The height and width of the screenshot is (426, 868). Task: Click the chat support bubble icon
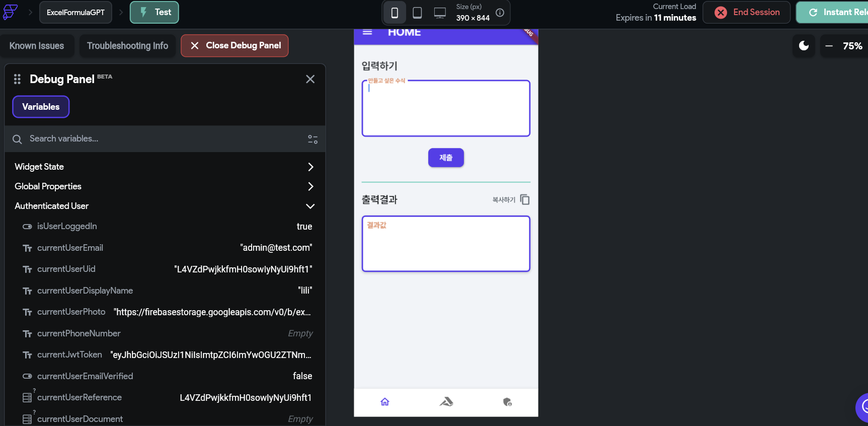863,407
